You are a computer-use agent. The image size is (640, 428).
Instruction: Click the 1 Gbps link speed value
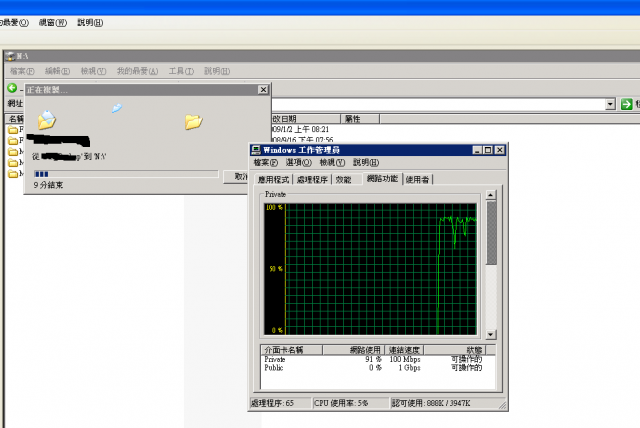409,368
